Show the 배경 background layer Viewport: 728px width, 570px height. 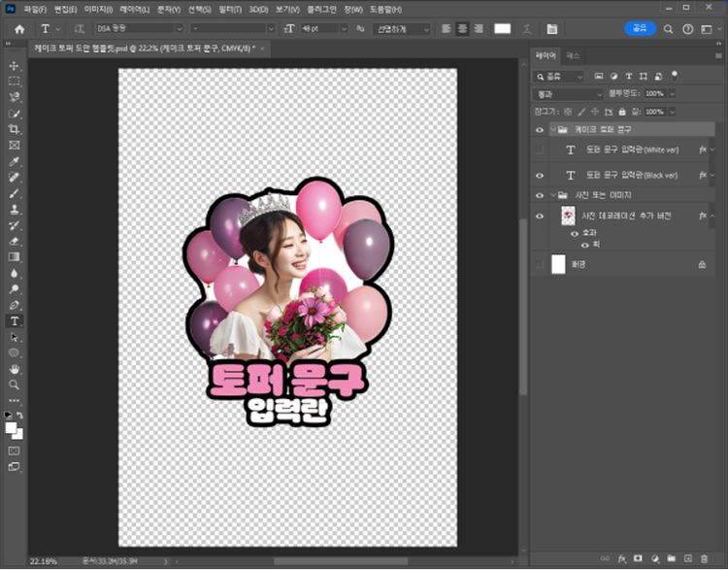click(x=540, y=264)
